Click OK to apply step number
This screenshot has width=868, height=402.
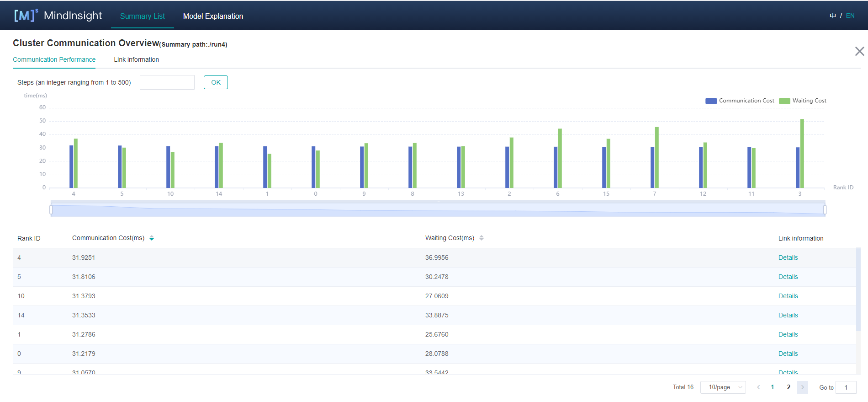(x=216, y=82)
